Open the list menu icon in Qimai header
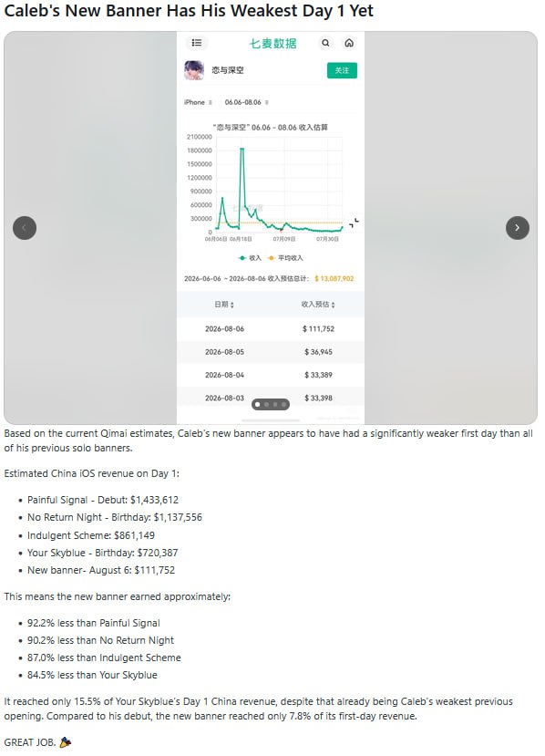This screenshot has height=756, width=545. coord(197,43)
